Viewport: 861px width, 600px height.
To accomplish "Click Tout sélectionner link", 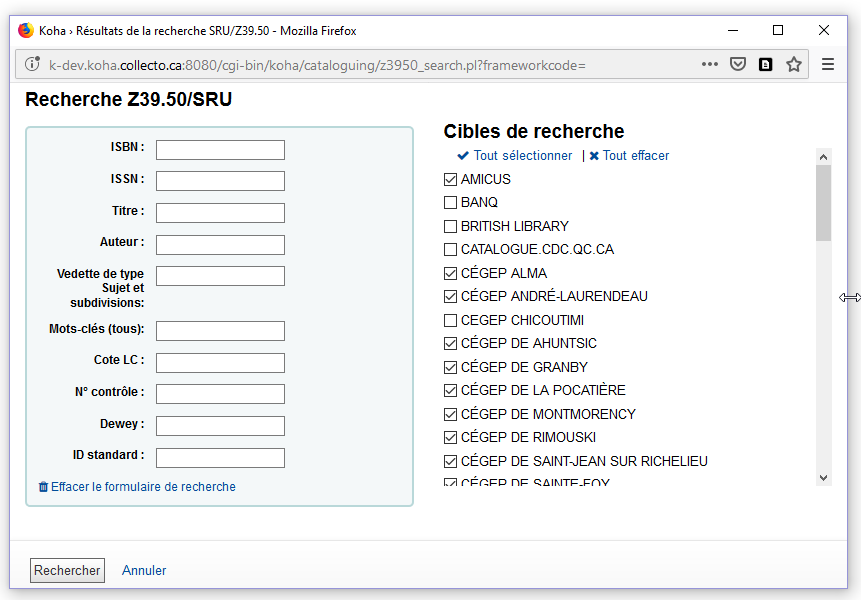I will [523, 156].
